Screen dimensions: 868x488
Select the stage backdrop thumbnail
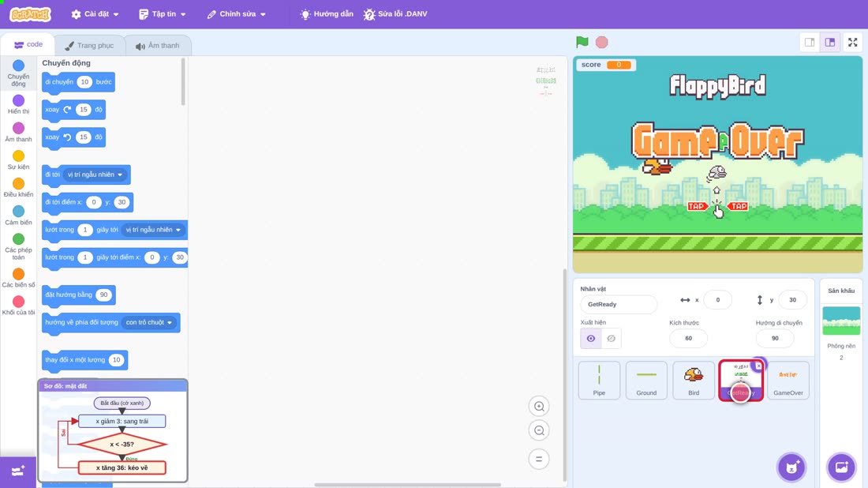tap(841, 321)
